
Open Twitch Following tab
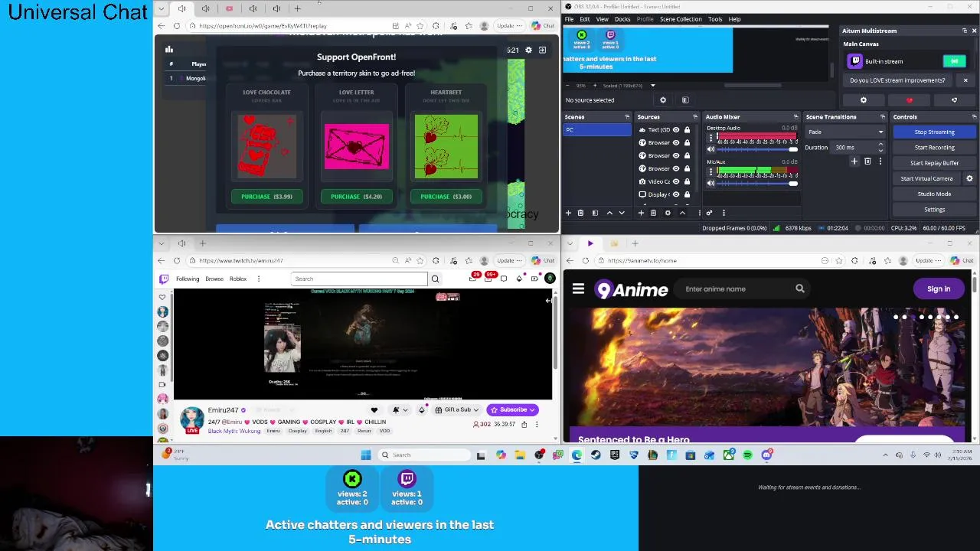[x=188, y=279]
